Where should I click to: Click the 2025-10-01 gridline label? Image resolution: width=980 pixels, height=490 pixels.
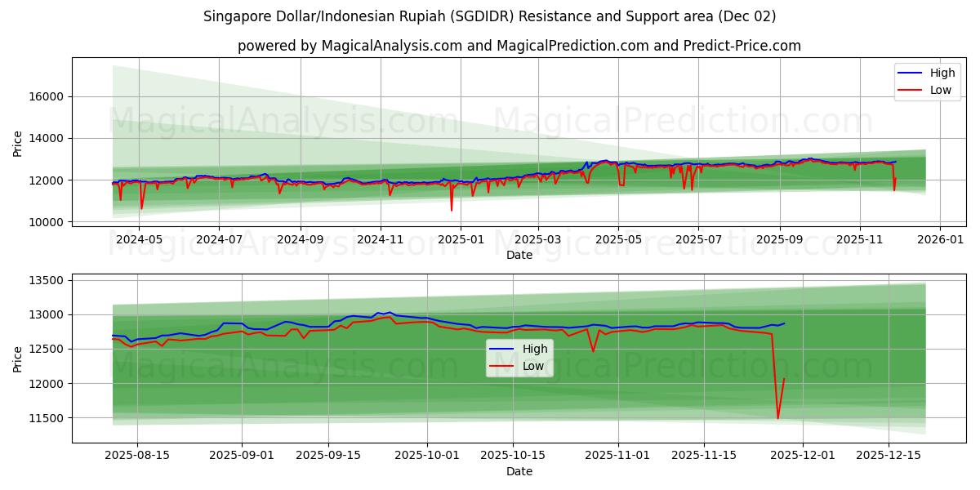(x=425, y=453)
